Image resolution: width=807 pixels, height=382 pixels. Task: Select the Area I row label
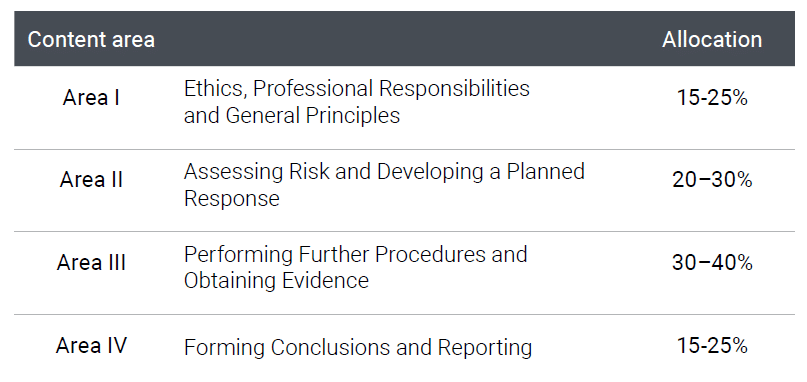(91, 97)
